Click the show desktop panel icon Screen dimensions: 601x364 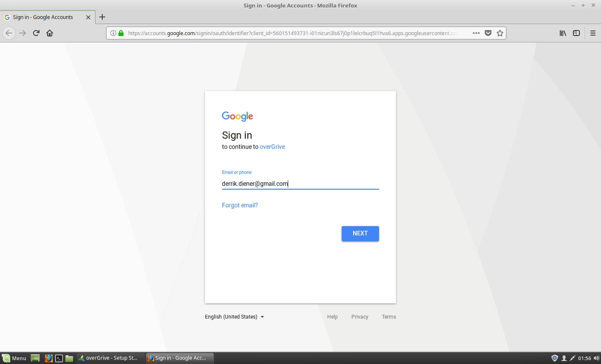(35, 358)
